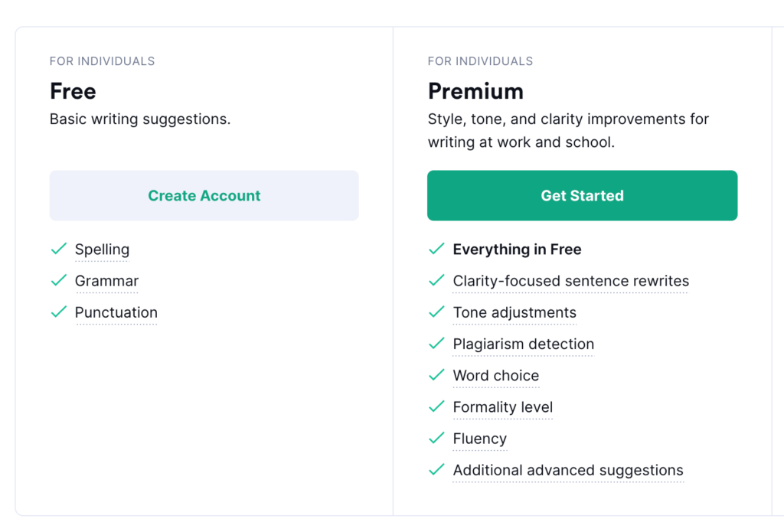Click the checkmark beside Grammar
This screenshot has width=784, height=532.
coord(59,280)
